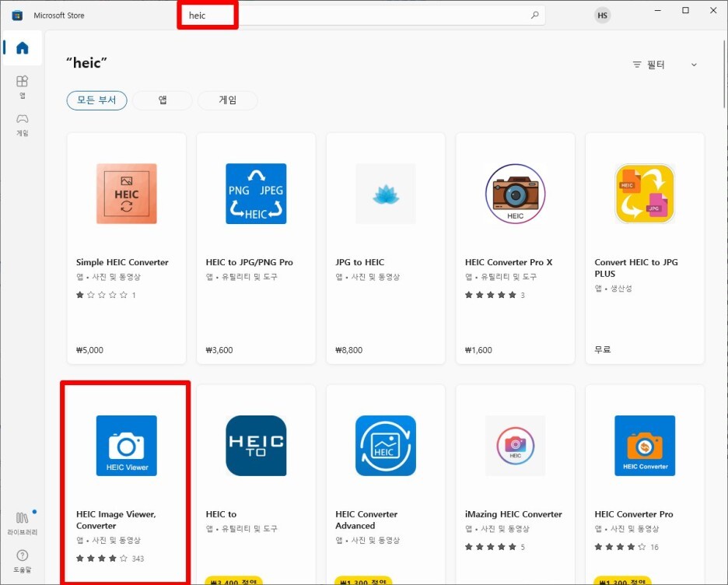Click the 16 rating of HEIC Converter Pro
728x585 pixels.
click(x=654, y=547)
